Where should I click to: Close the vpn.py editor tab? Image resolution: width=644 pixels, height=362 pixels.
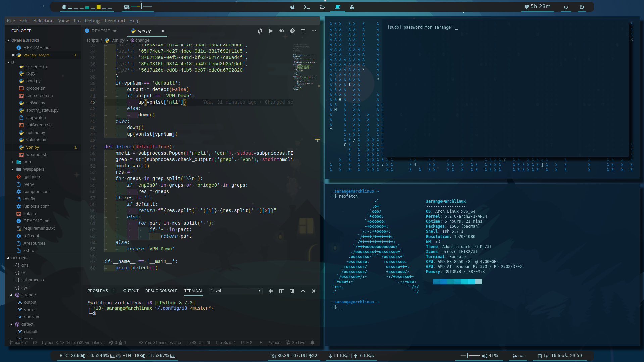click(x=163, y=31)
